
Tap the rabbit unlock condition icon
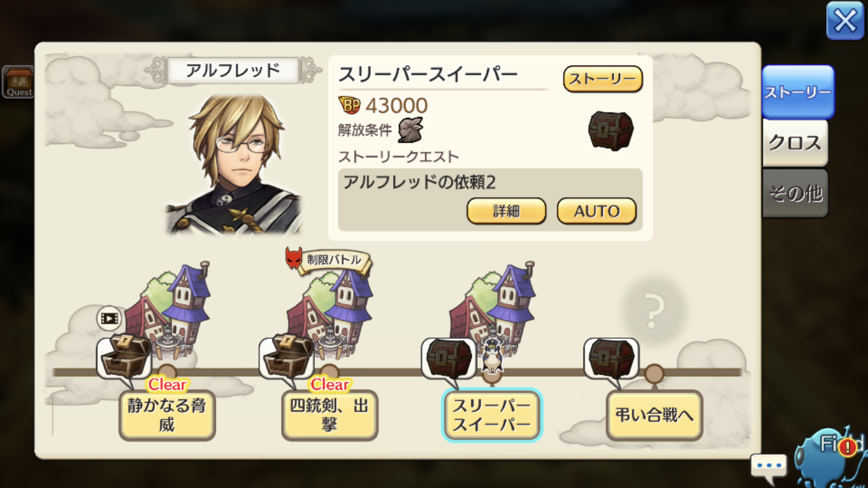(x=411, y=129)
